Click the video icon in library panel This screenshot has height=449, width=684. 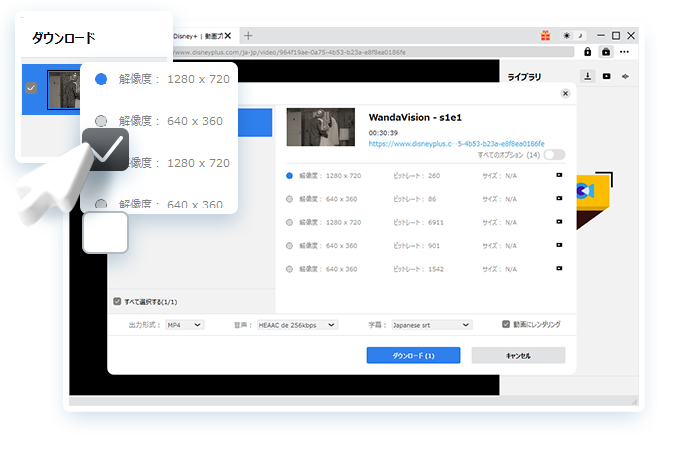606,76
